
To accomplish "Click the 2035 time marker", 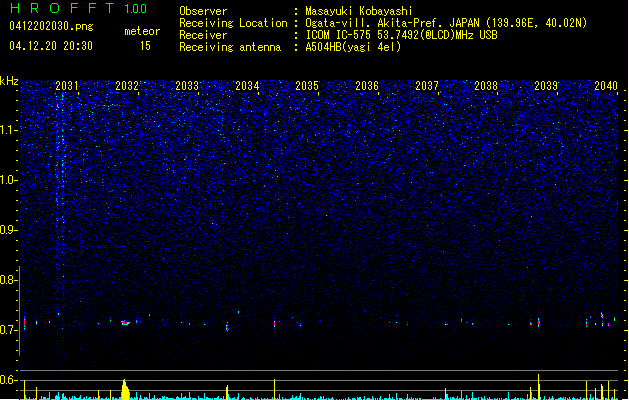I will (x=307, y=86).
